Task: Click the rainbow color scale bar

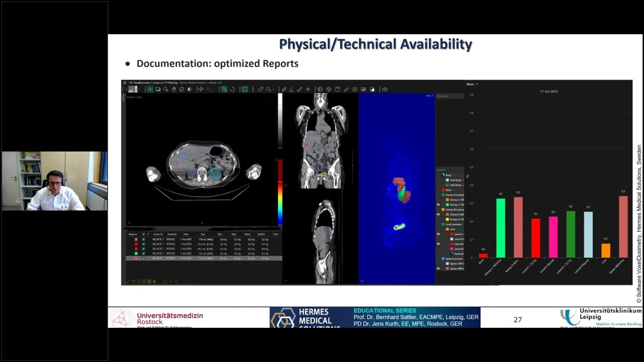Action: pyautogui.click(x=280, y=192)
